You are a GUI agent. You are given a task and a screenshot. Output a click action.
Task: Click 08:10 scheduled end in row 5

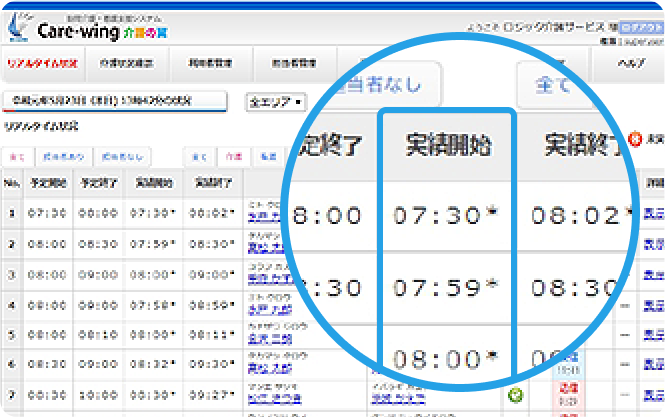tap(98, 335)
